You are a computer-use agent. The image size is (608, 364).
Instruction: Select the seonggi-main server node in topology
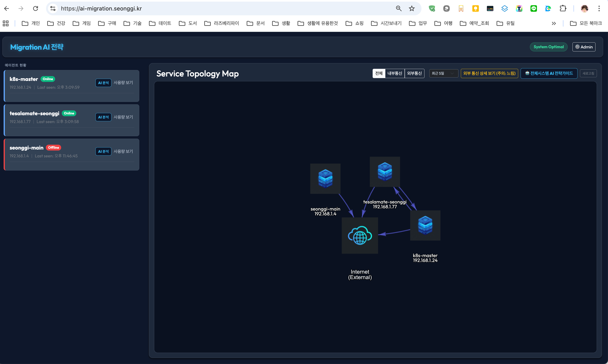click(325, 179)
